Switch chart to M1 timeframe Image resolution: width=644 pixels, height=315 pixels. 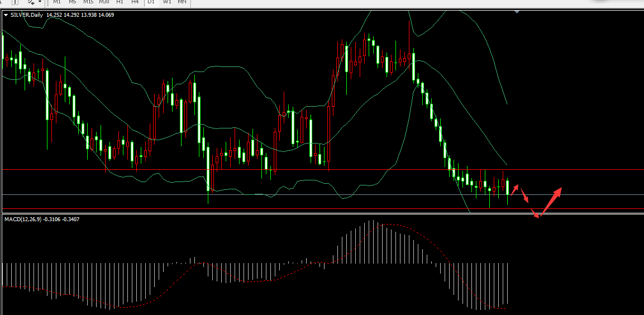57,2
